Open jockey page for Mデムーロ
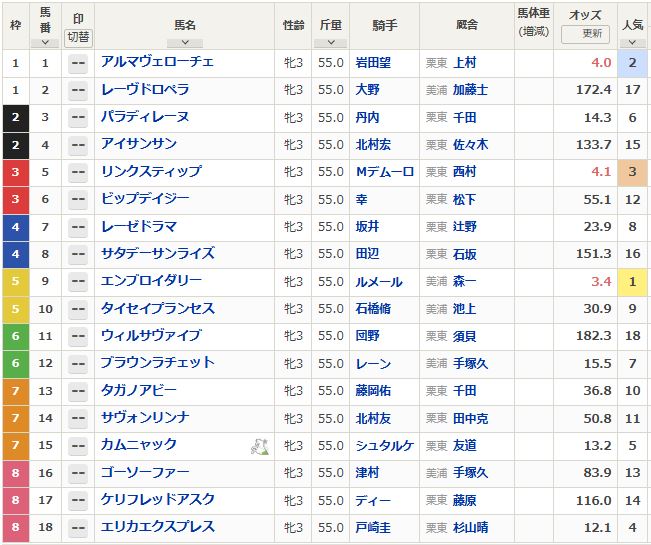Viewport: 651px width, 545px height. [x=385, y=172]
